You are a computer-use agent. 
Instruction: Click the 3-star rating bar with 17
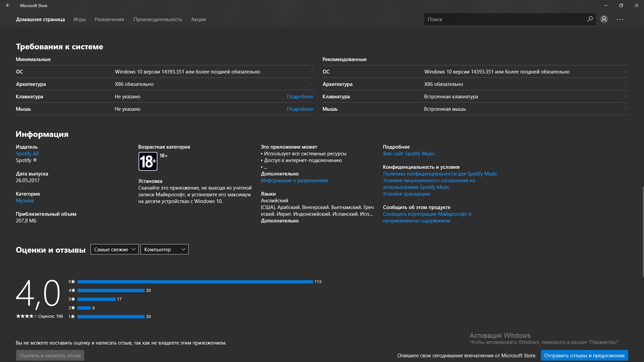[x=96, y=299]
